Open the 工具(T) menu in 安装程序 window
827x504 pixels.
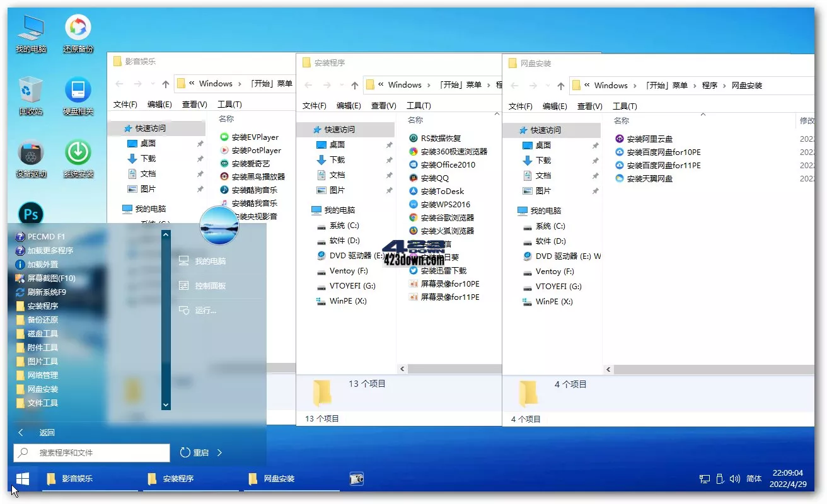coord(419,105)
